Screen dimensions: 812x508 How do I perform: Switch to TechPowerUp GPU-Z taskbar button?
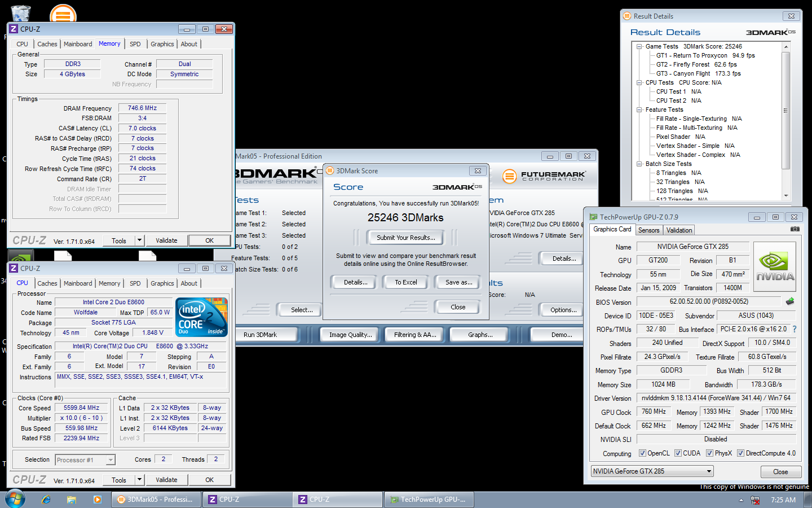pos(429,500)
